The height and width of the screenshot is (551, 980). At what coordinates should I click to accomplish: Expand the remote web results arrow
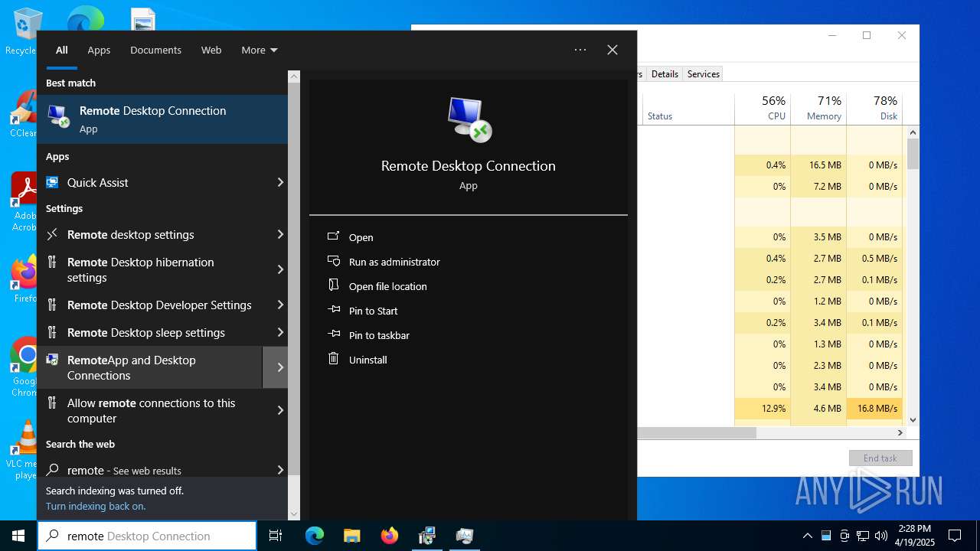coord(280,470)
